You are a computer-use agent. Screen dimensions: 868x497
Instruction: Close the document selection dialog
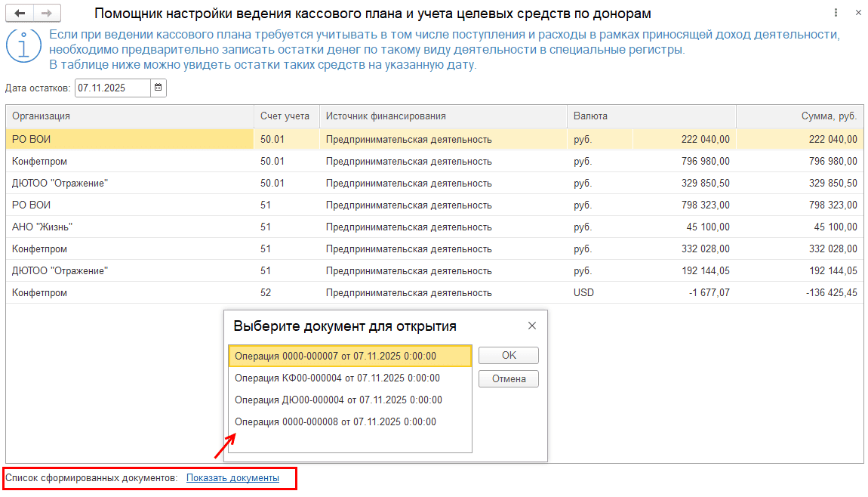(532, 326)
